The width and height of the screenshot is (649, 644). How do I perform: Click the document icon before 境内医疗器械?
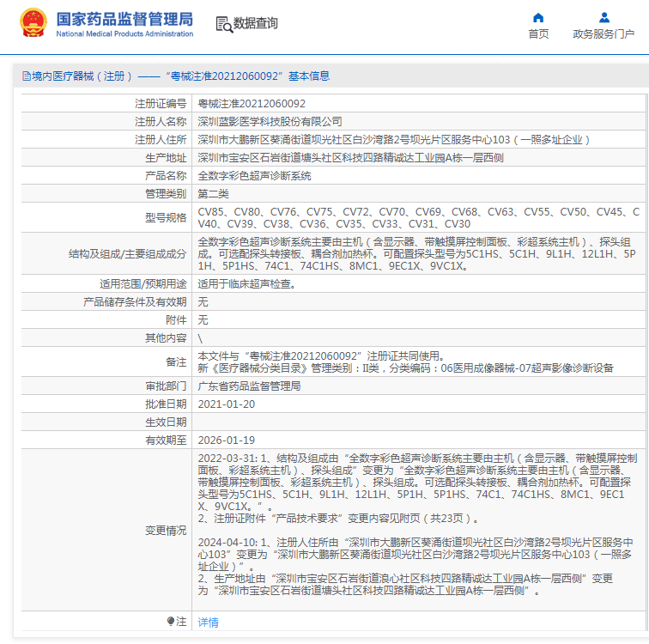[26, 76]
